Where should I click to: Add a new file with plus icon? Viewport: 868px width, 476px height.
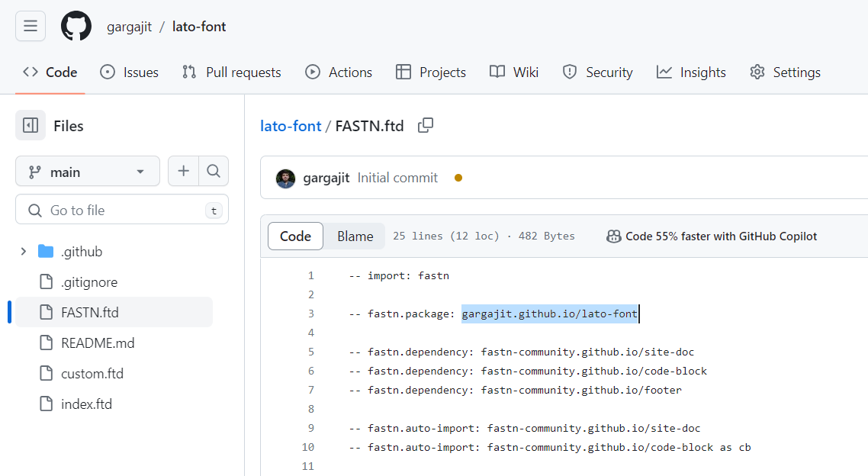pos(183,171)
